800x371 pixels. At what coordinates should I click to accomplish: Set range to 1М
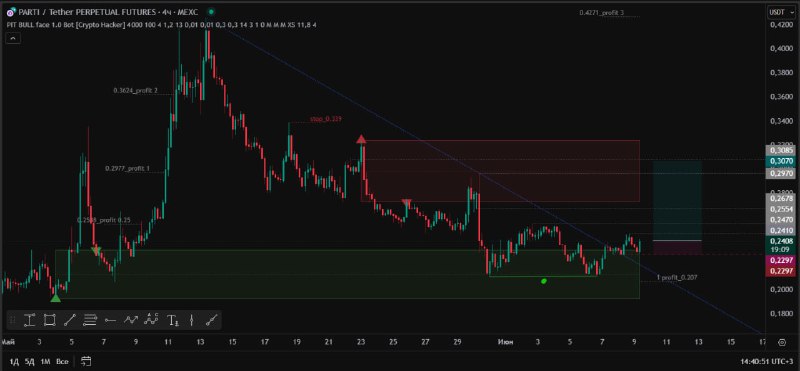tap(45, 361)
